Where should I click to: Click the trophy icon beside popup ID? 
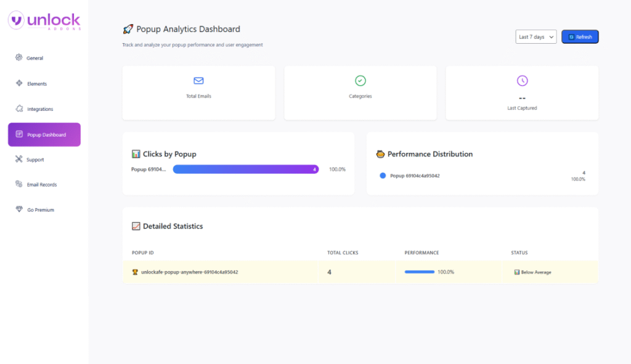tap(135, 272)
